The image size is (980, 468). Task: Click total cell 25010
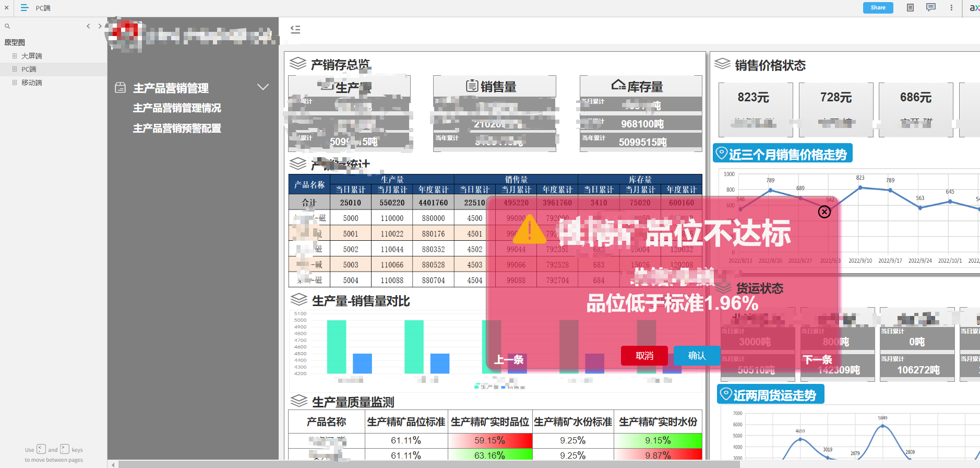351,203
